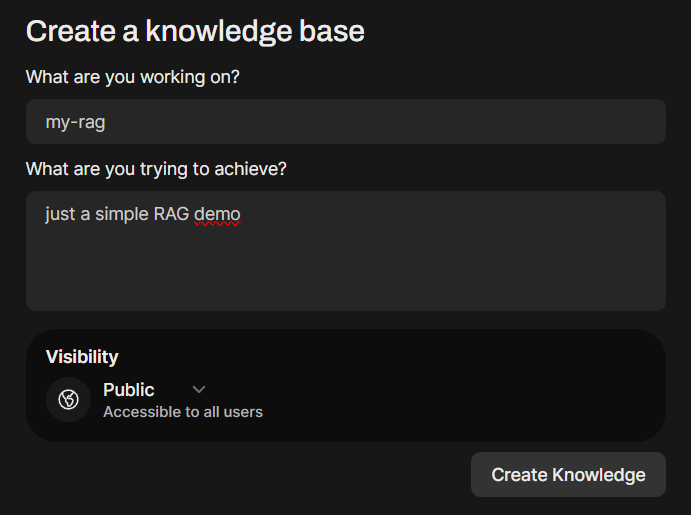Screen dimensions: 691x515
Task: Click the "What are you trying to achieve?" label
Action: 156,169
